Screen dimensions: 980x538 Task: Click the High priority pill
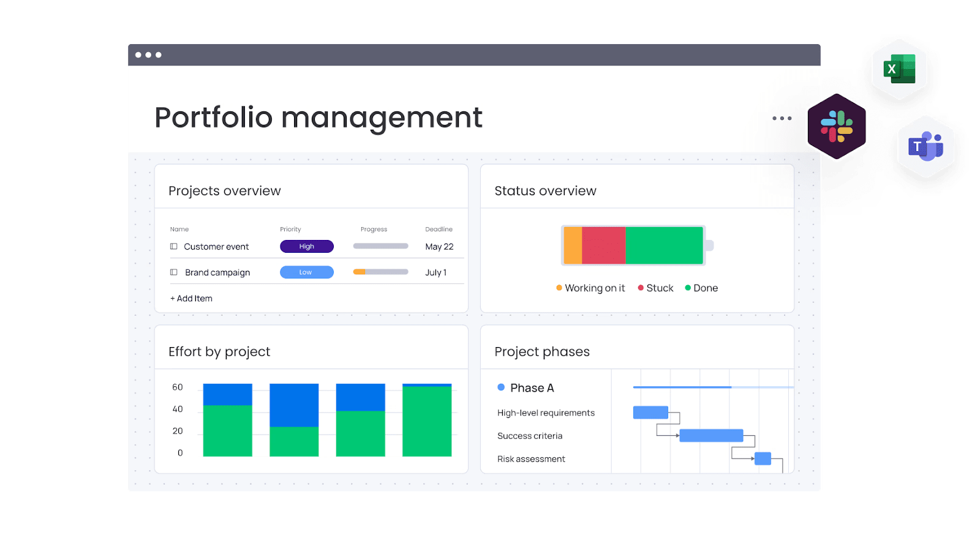tap(307, 247)
